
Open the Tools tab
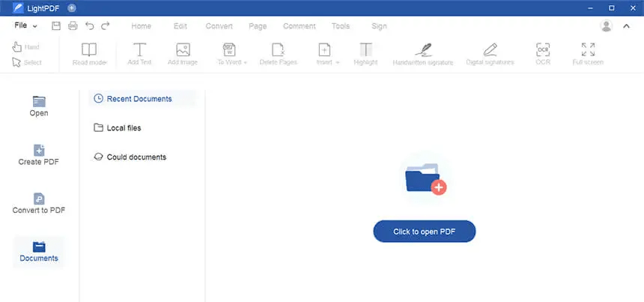341,26
